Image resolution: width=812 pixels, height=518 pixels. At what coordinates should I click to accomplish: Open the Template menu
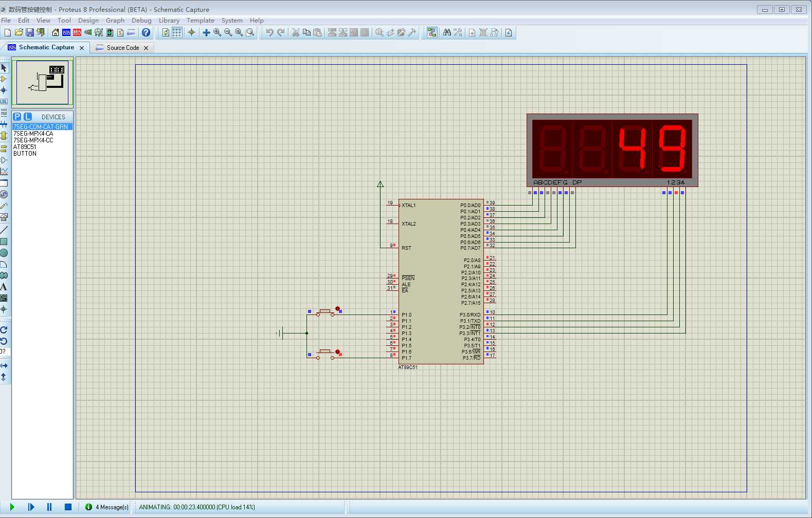[x=201, y=21]
